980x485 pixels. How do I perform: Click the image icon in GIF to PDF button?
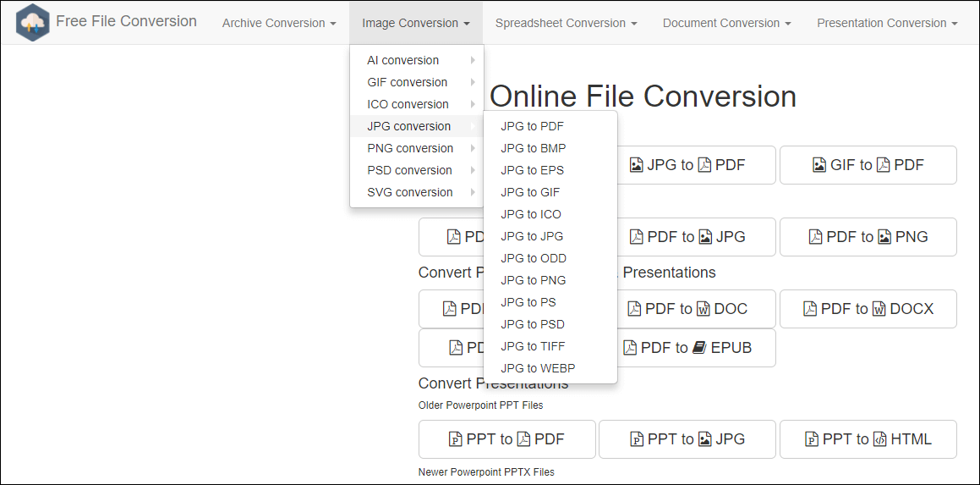point(818,165)
